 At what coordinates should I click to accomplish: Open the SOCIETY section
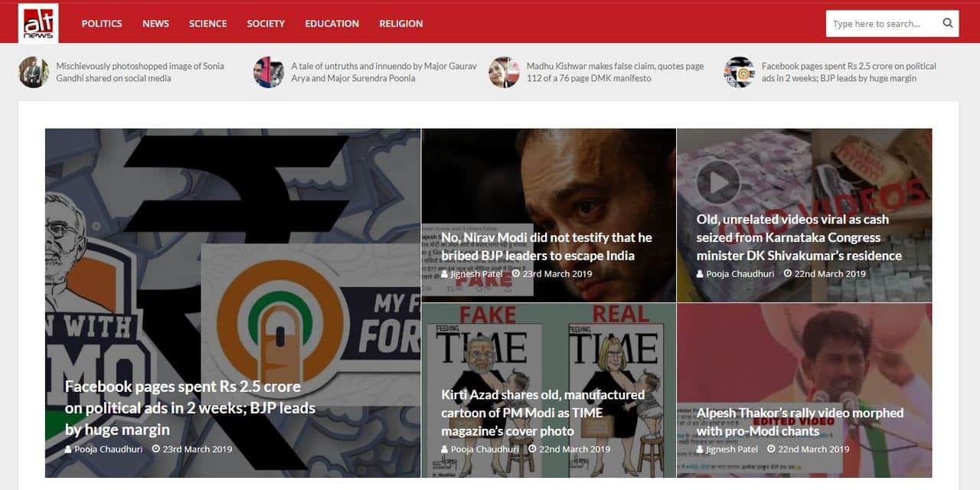(x=265, y=24)
